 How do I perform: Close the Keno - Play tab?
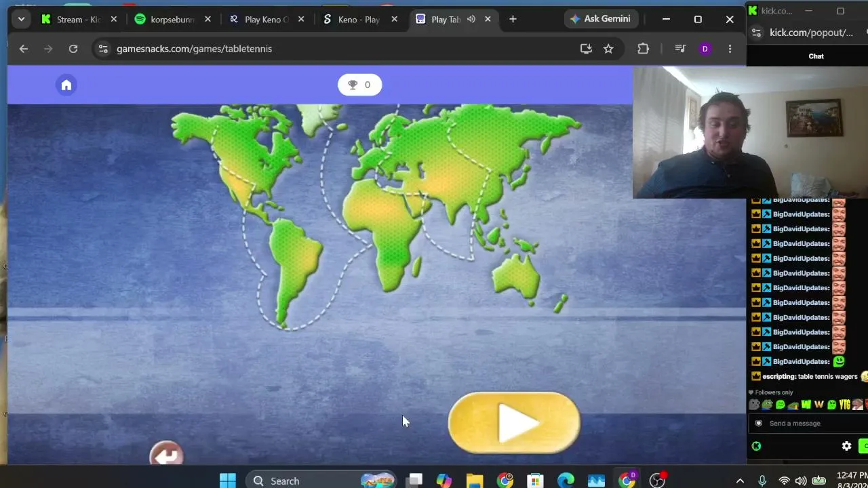point(395,19)
